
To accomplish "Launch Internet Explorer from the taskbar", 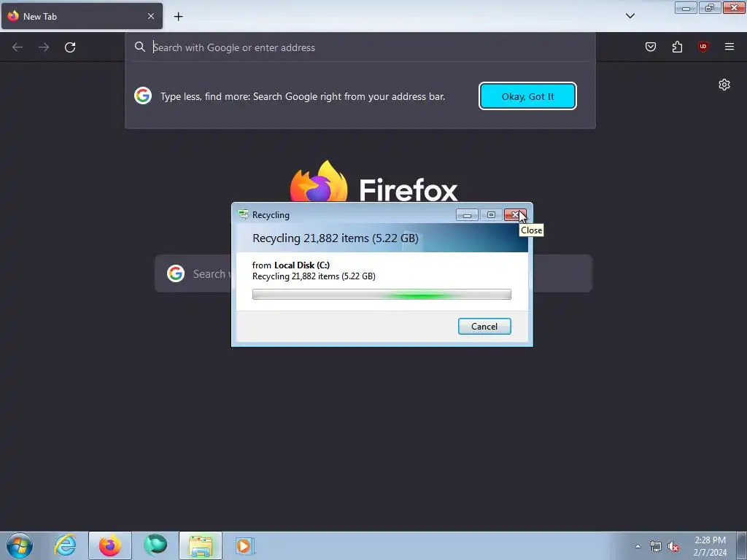I will pos(65,545).
